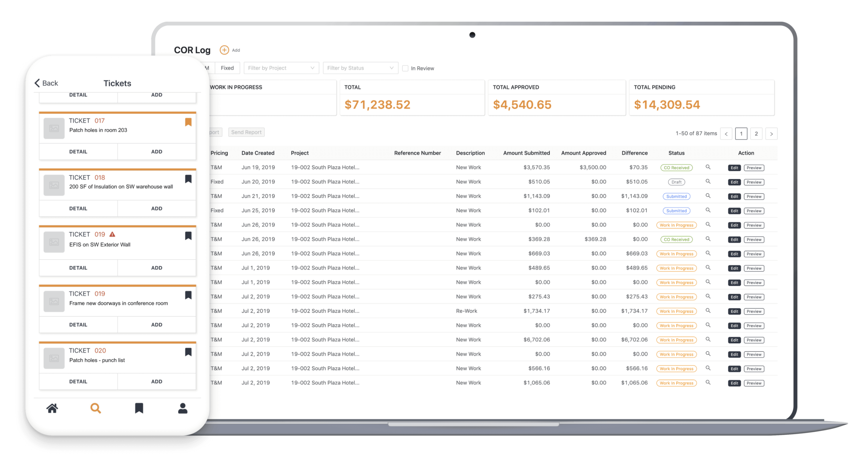The height and width of the screenshot is (456, 868).
Task: Select the Fixed pricing tab
Action: pos(227,68)
